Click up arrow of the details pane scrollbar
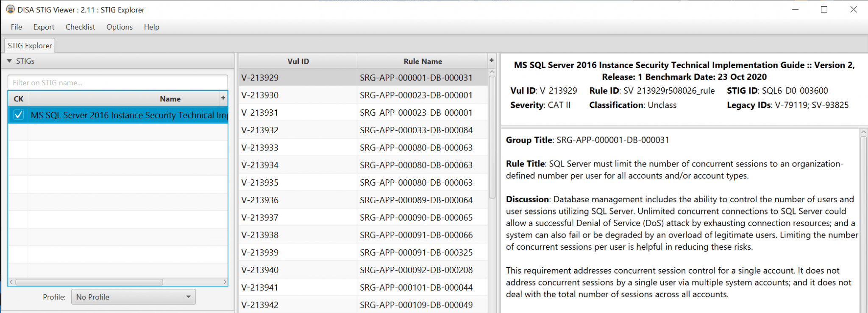868x313 pixels. pos(863,133)
